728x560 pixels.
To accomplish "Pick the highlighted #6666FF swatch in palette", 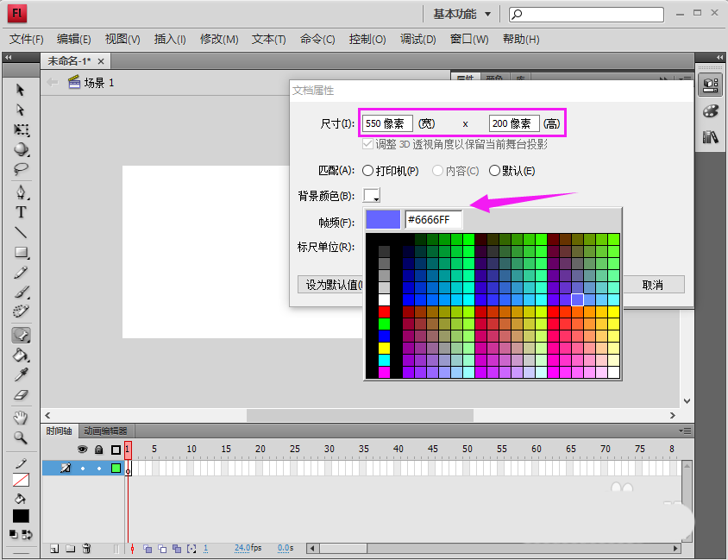I will click(x=577, y=299).
